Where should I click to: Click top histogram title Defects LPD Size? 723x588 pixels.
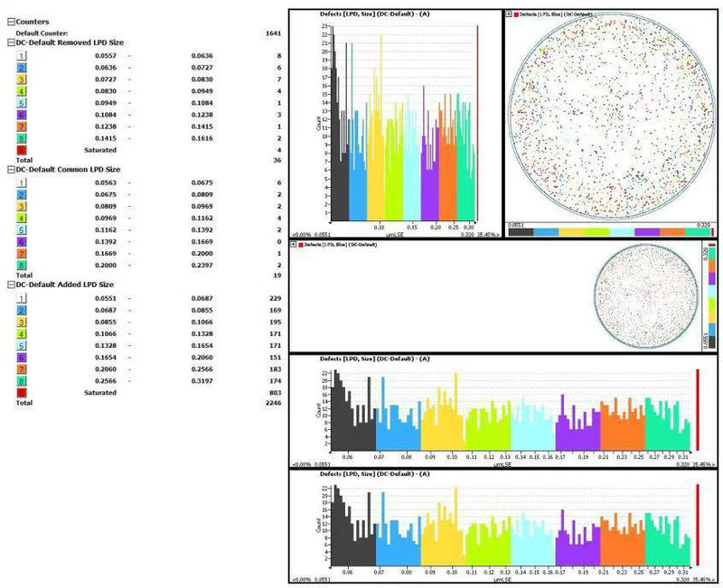coord(374,14)
